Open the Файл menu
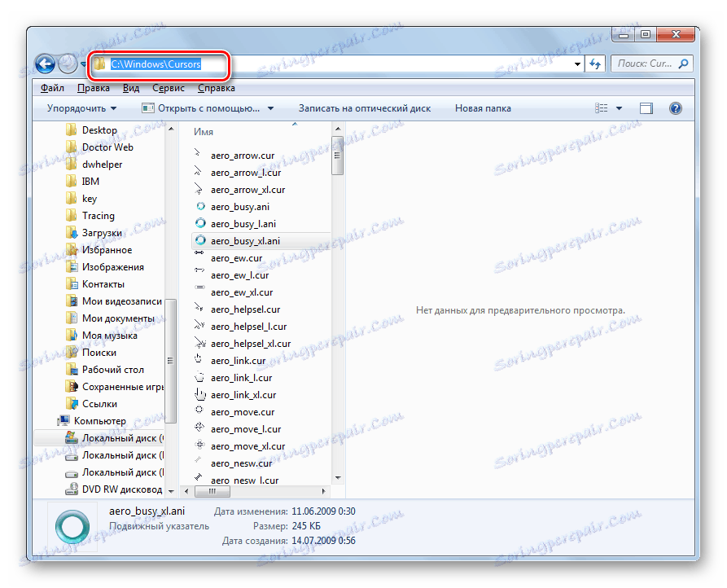727x588 pixels. pos(52,88)
